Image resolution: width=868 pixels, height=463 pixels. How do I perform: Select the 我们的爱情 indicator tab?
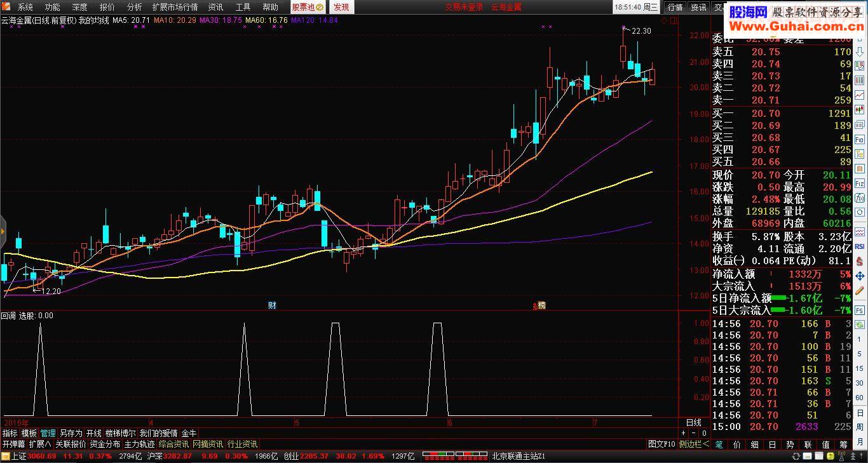[x=158, y=433]
